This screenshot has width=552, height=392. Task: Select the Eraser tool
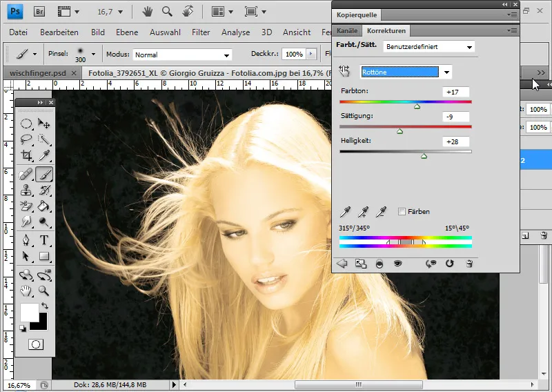pyautogui.click(x=26, y=206)
